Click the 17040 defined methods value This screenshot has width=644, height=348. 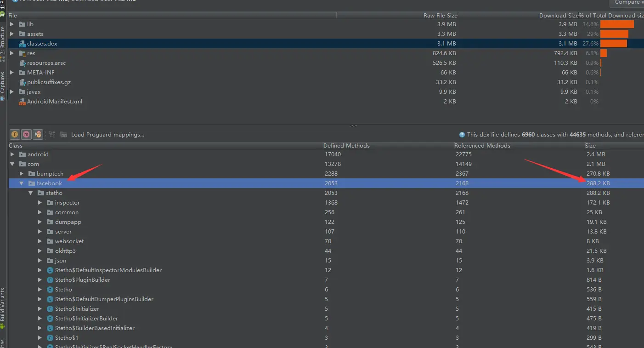(333, 154)
